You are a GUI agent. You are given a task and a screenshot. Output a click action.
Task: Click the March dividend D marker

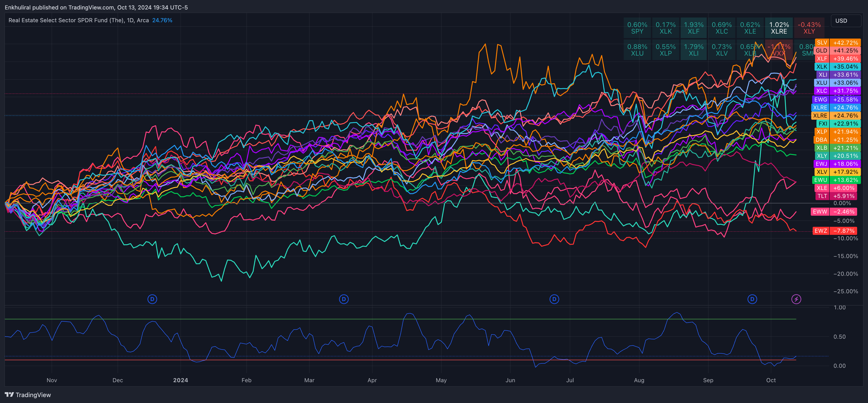click(344, 299)
